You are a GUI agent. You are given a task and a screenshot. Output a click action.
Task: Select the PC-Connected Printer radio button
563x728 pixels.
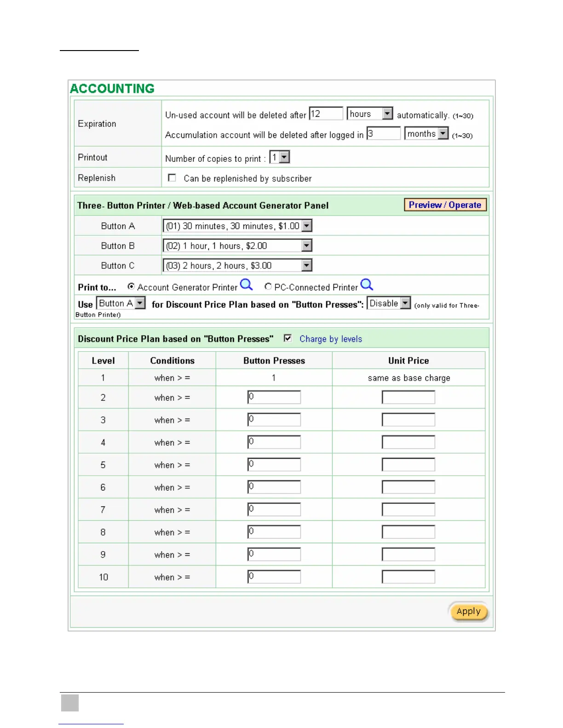[268, 286]
